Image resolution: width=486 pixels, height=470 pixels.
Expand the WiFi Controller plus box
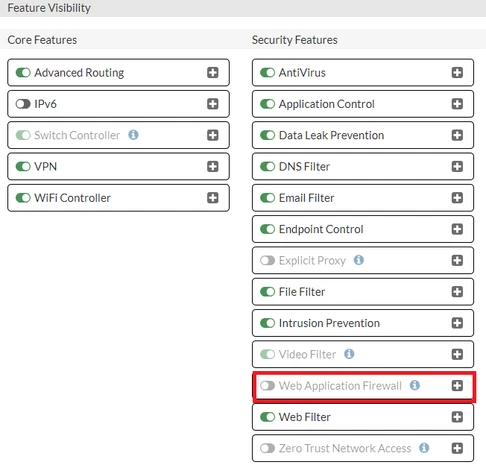(x=213, y=198)
